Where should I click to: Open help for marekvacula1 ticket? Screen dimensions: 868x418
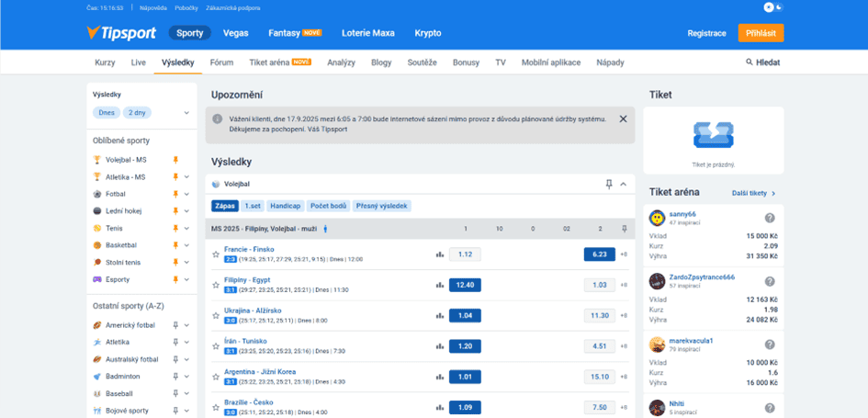(770, 345)
